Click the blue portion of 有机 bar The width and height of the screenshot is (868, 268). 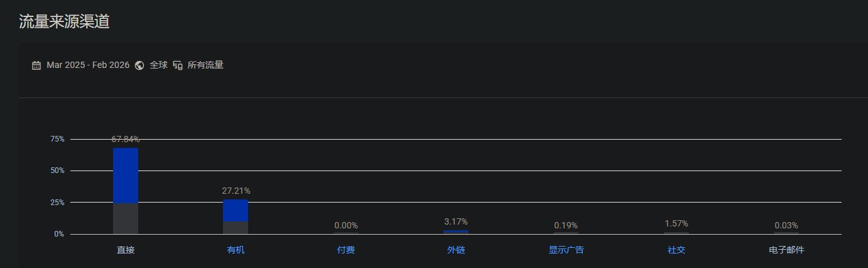(236, 210)
